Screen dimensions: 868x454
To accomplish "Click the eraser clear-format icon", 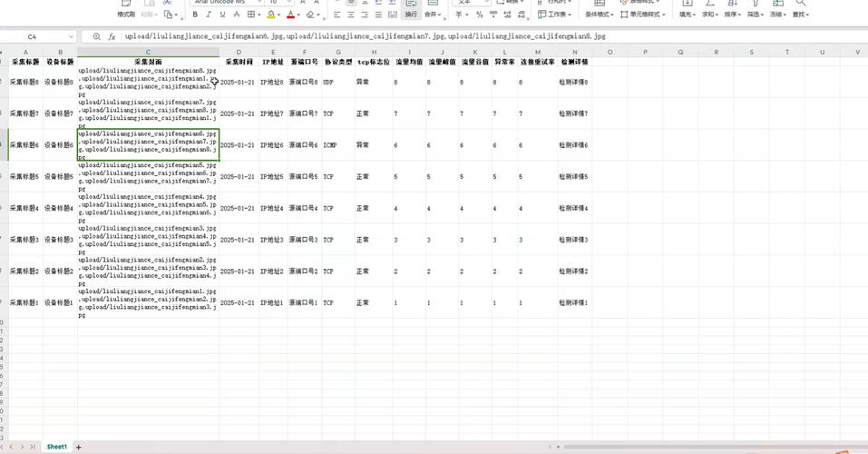I will pos(311,15).
